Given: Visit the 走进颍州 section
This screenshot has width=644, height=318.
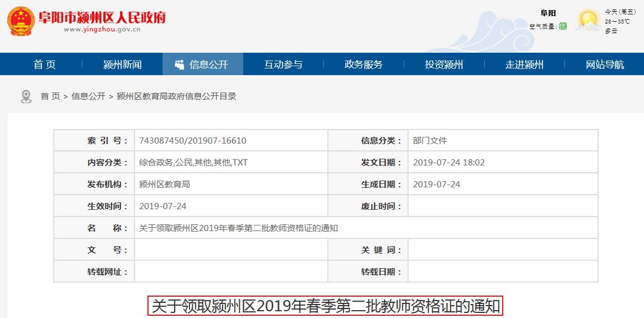Looking at the screenshot, I should [x=524, y=64].
